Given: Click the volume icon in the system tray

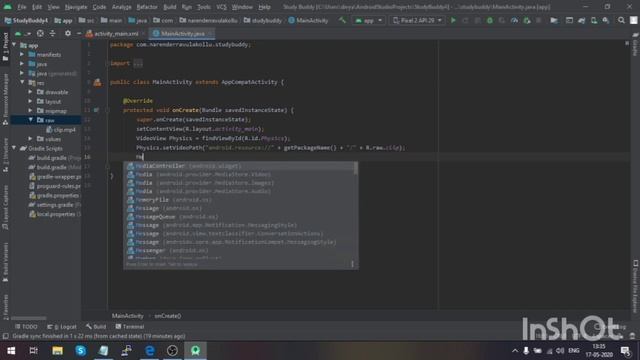Looking at the screenshot, I should click(x=560, y=351).
